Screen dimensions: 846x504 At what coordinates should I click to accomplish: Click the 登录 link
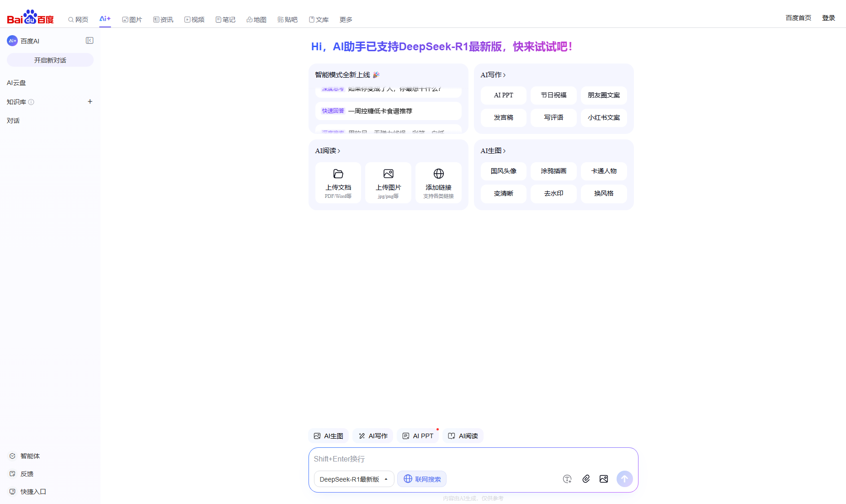point(829,18)
